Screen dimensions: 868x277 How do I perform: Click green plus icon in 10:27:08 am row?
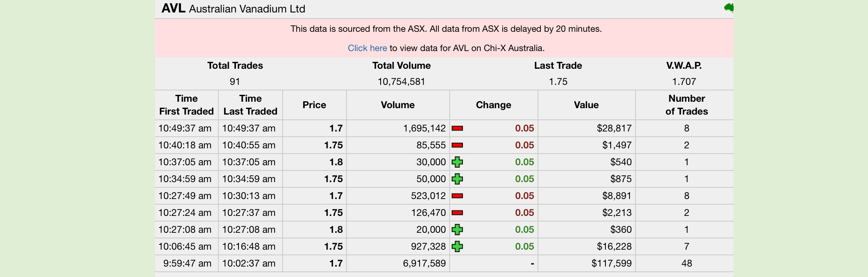(x=457, y=230)
